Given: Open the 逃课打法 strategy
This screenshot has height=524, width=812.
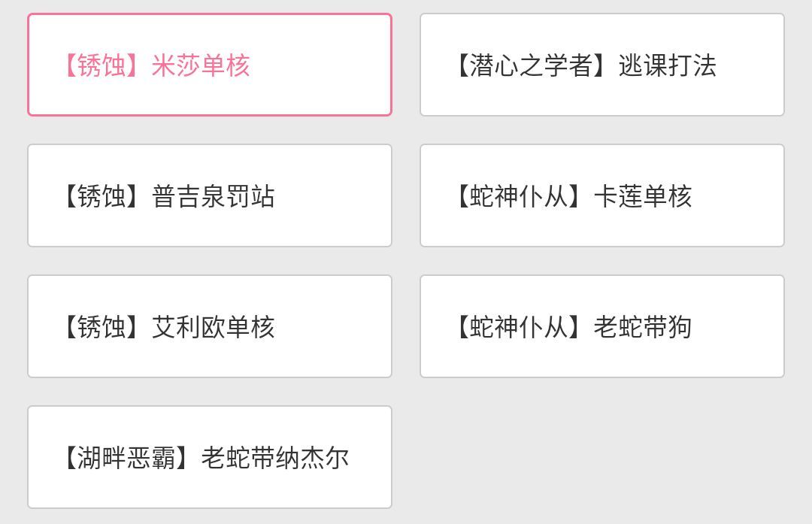Looking at the screenshot, I should pyautogui.click(x=667, y=65).
